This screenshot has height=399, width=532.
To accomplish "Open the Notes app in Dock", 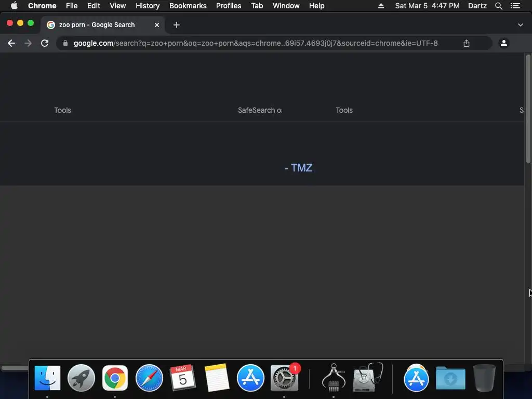I will click(217, 378).
